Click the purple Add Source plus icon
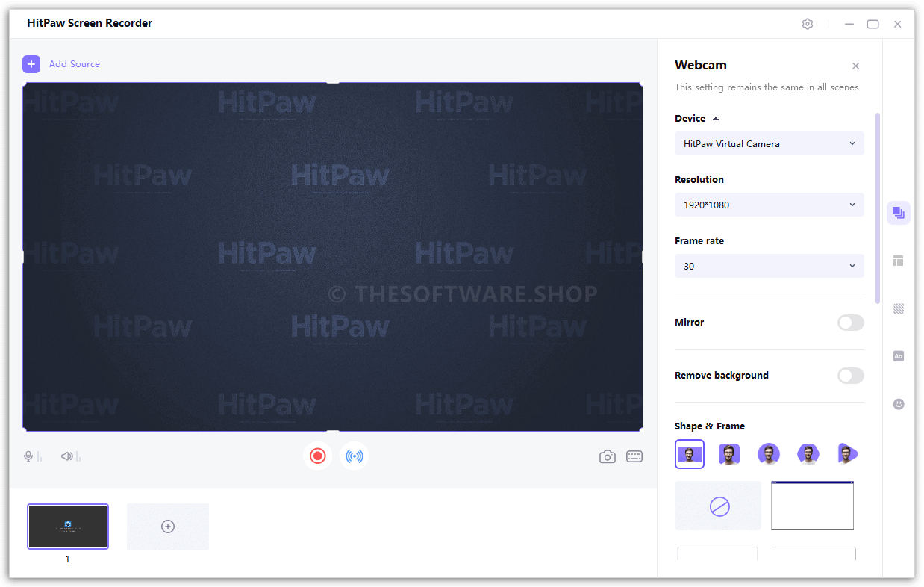924x587 pixels. tap(31, 64)
